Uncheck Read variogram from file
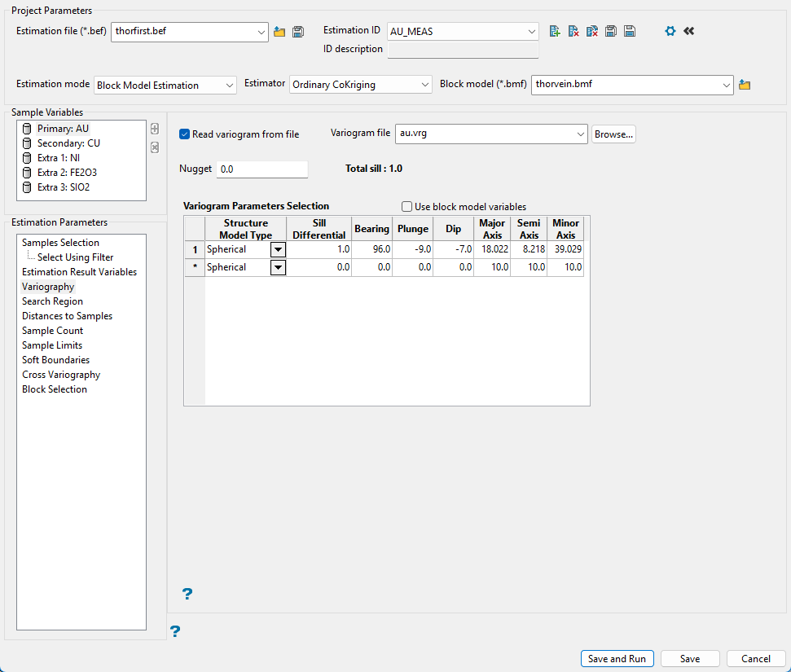 point(185,134)
